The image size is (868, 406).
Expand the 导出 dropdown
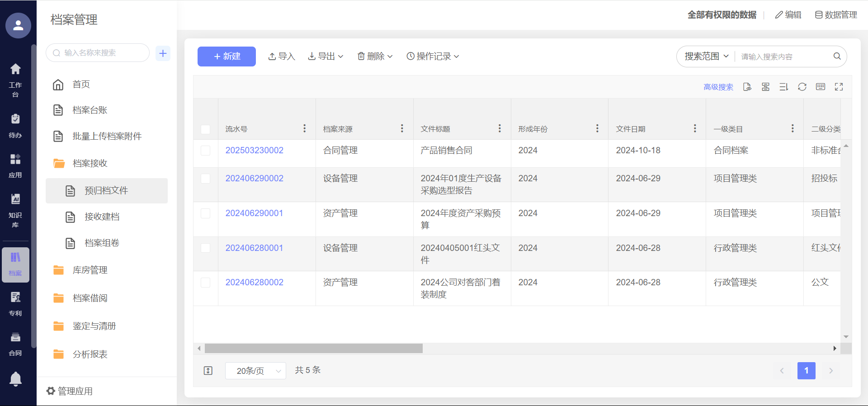coord(325,57)
